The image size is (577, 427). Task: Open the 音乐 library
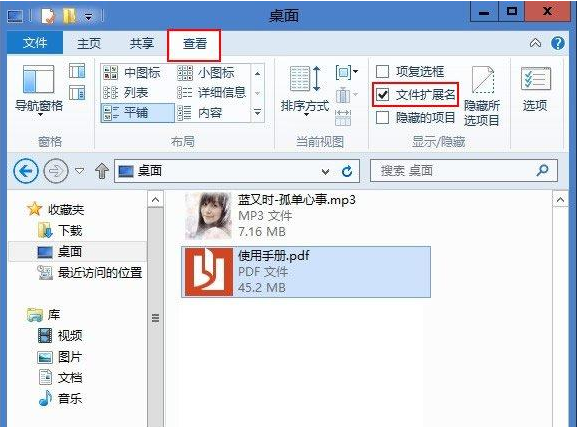pos(60,399)
